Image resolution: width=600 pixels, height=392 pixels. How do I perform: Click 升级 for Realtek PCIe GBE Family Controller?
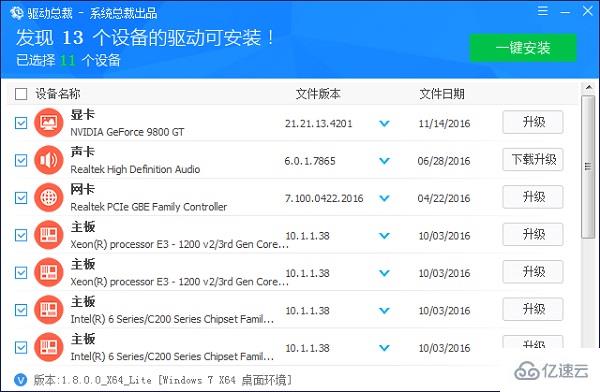click(533, 197)
